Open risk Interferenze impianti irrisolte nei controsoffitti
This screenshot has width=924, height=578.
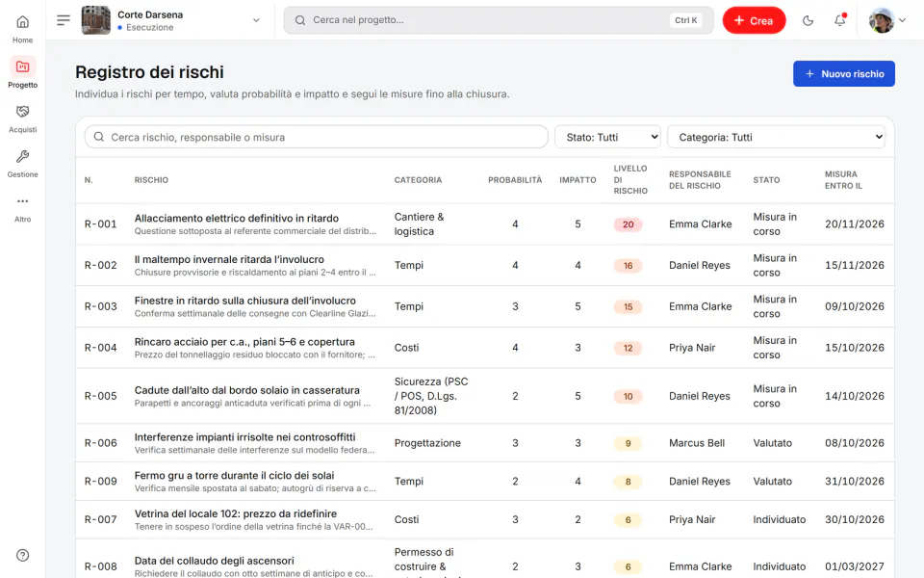[x=244, y=437]
